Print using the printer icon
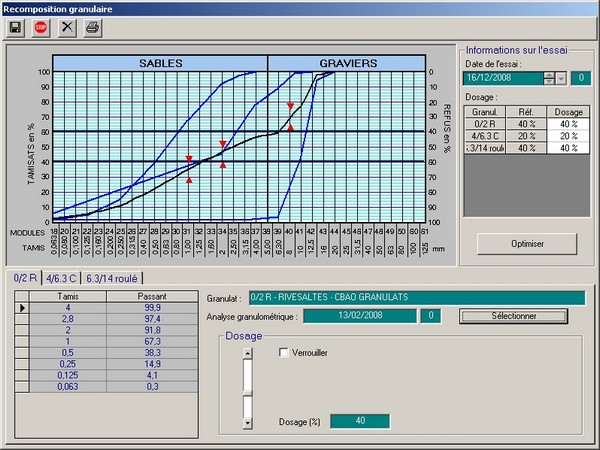 [93, 28]
